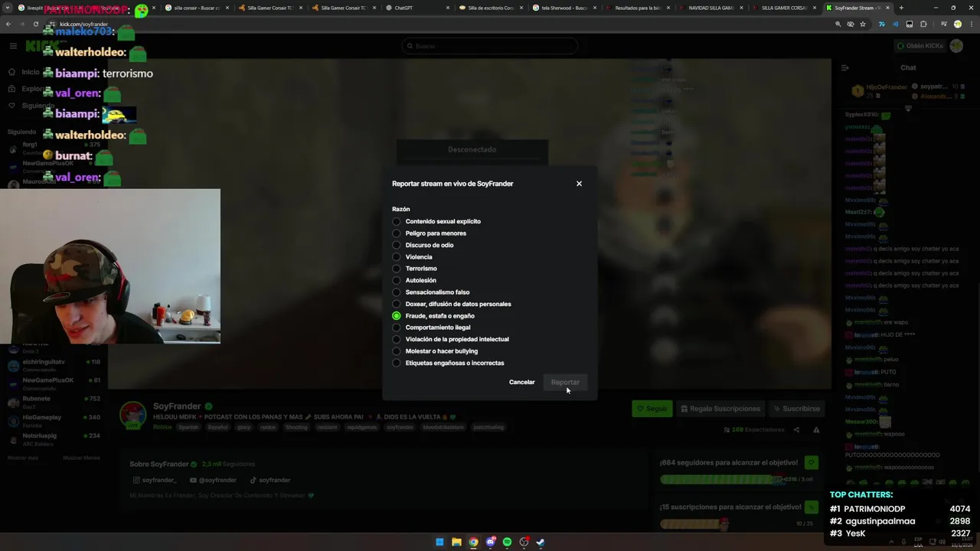980x551 pixels.
Task: Select 'Etiquetas engañosas o incorrectas'
Action: (449, 363)
